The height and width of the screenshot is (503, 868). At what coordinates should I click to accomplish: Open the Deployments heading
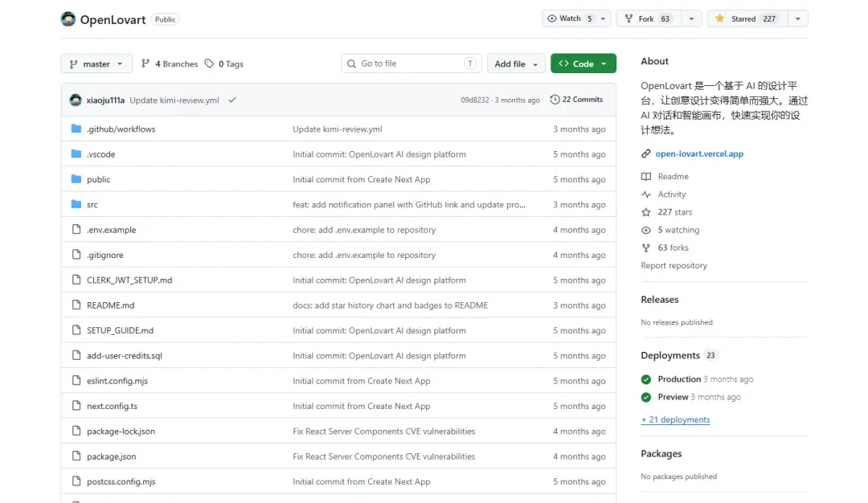[x=670, y=355]
